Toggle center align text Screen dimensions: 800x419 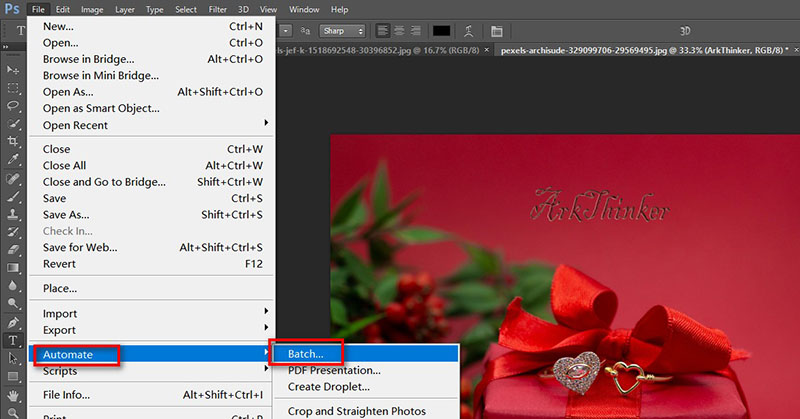point(399,31)
